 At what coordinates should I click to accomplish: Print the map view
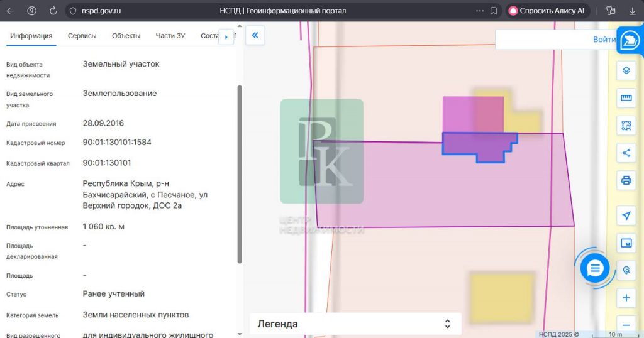pos(626,180)
